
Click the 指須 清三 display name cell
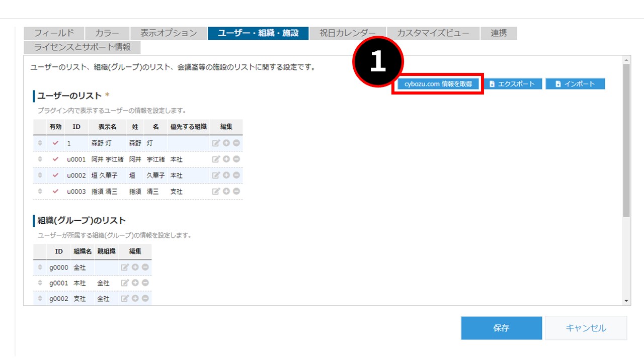pos(107,192)
